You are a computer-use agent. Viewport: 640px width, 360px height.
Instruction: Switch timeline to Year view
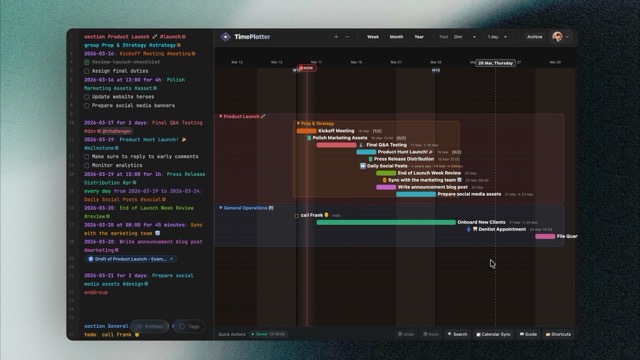(x=419, y=37)
